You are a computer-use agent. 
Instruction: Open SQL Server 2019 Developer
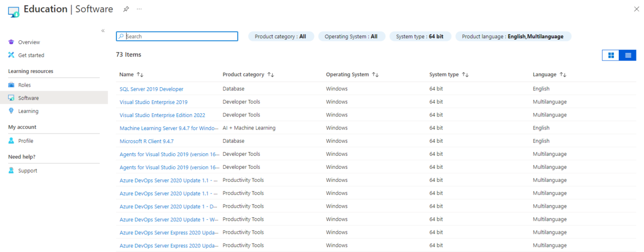tap(151, 89)
